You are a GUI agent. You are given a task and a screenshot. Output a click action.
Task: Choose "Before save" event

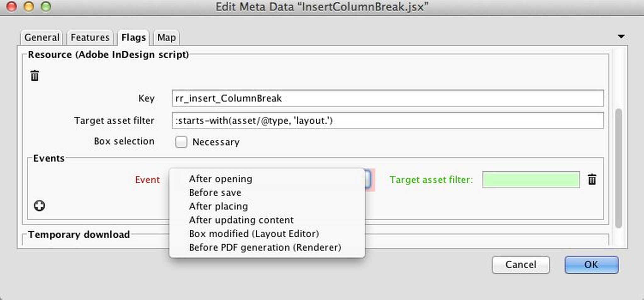[x=215, y=192]
